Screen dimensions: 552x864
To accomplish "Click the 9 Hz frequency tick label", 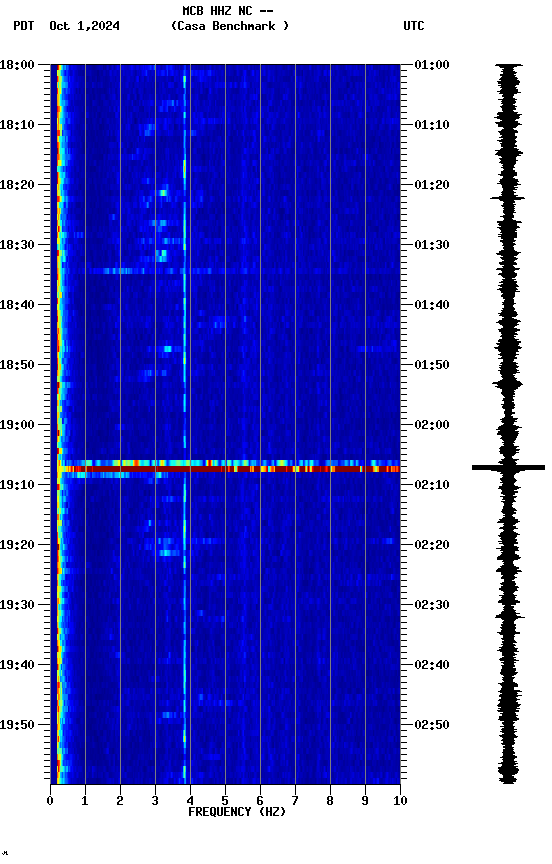I will click(365, 801).
